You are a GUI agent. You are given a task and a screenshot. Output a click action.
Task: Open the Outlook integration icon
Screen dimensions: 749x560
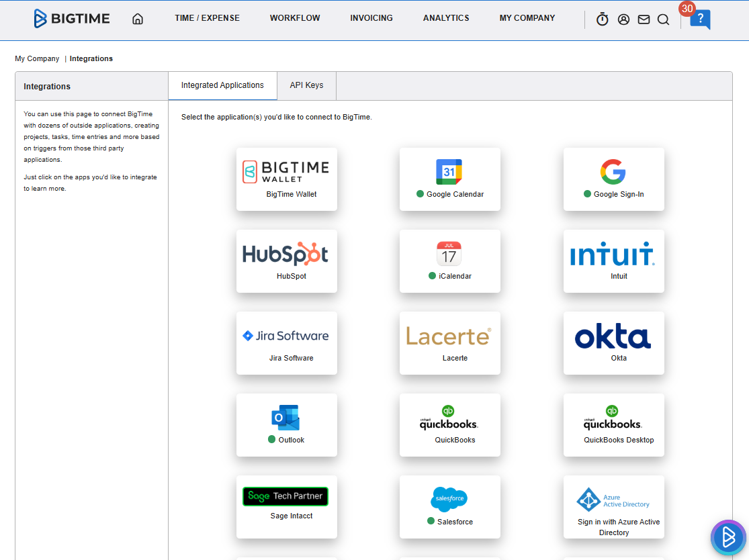(285, 418)
